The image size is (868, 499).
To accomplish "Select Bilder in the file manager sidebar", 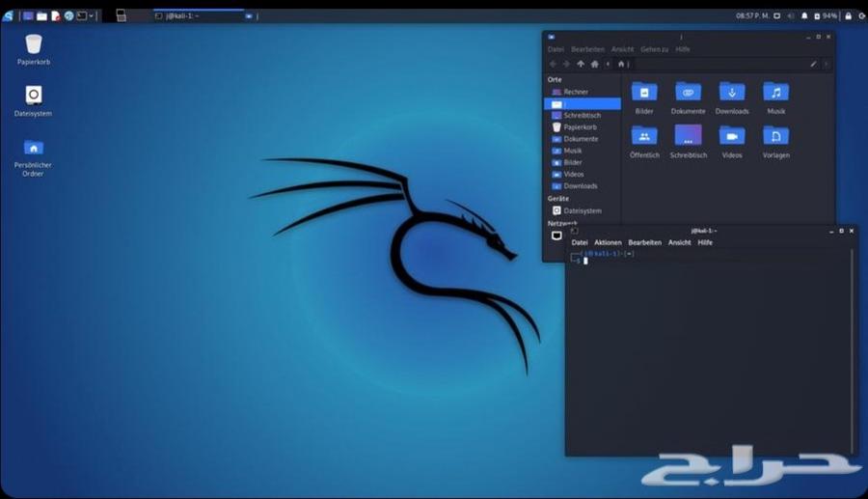I will pyautogui.click(x=583, y=162).
